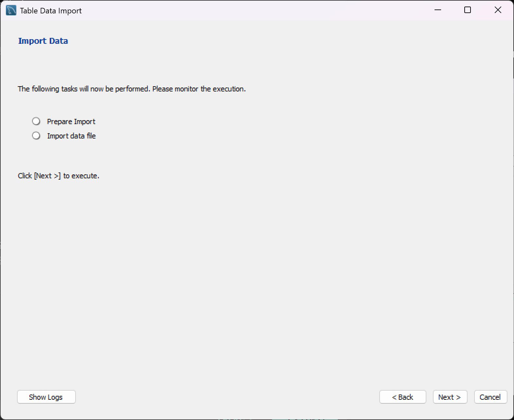Minimize the Table Data Import window
Image resolution: width=514 pixels, height=420 pixels.
[438, 10]
